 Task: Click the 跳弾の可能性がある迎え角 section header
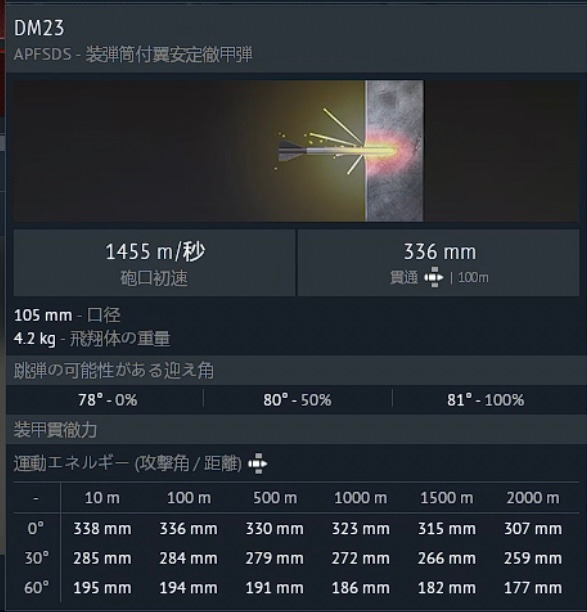(x=114, y=370)
